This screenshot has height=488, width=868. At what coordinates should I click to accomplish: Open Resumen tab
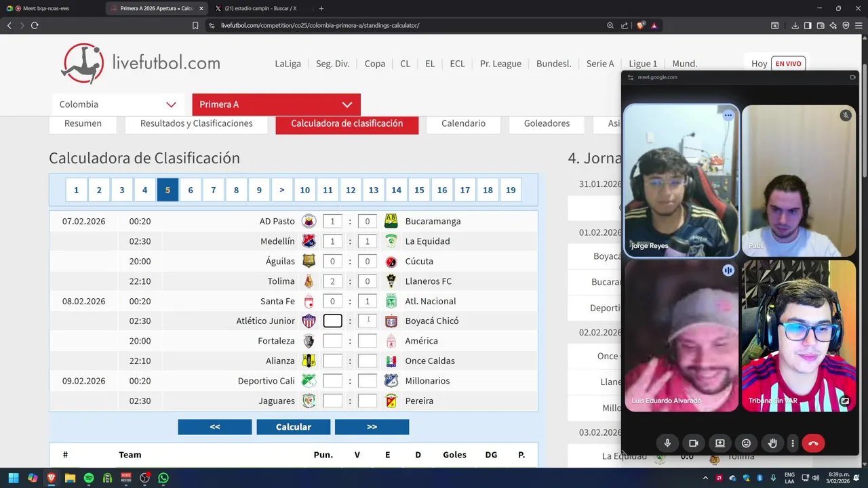(x=83, y=124)
